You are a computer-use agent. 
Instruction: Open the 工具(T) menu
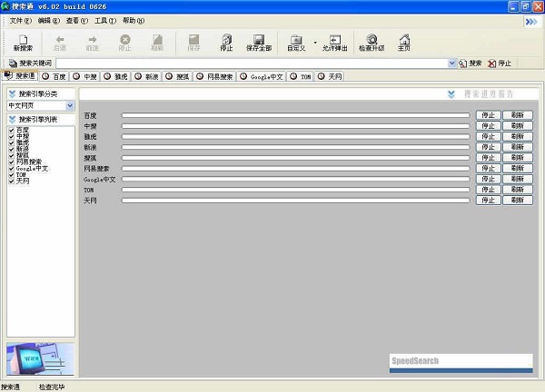[x=104, y=20]
